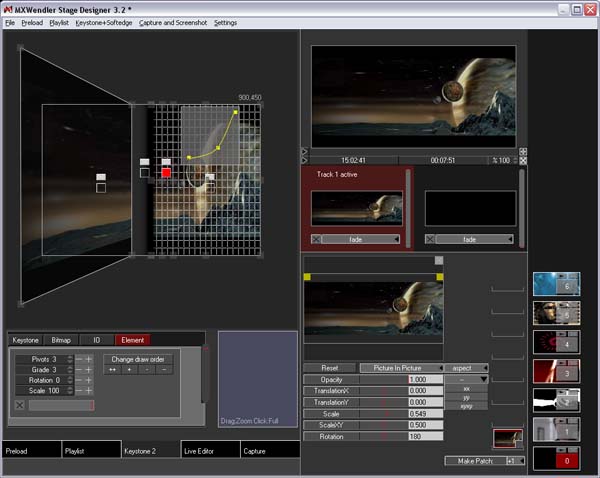Screen dimensions: 600x478
Task: Decrease Scale with minus button
Action: pyautogui.click(x=79, y=391)
